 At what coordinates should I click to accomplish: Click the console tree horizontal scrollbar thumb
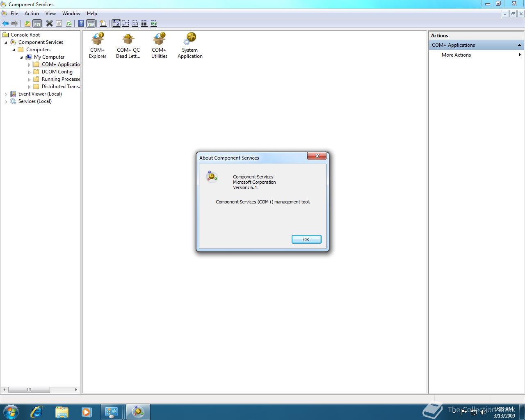[x=29, y=390]
